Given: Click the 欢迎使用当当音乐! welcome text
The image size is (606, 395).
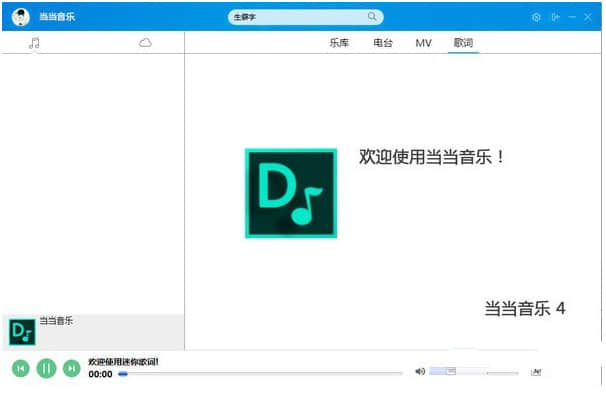Looking at the screenshot, I should 432,157.
